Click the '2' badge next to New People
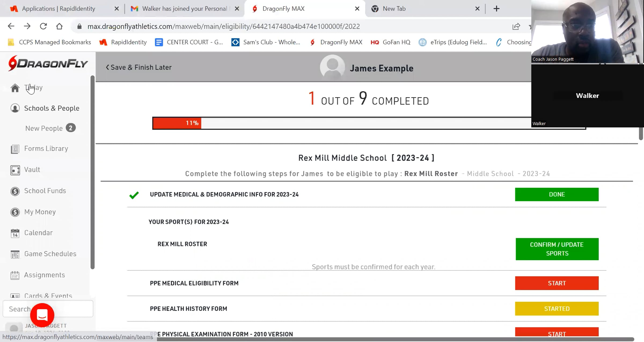This screenshot has height=342, width=644. coord(71,128)
